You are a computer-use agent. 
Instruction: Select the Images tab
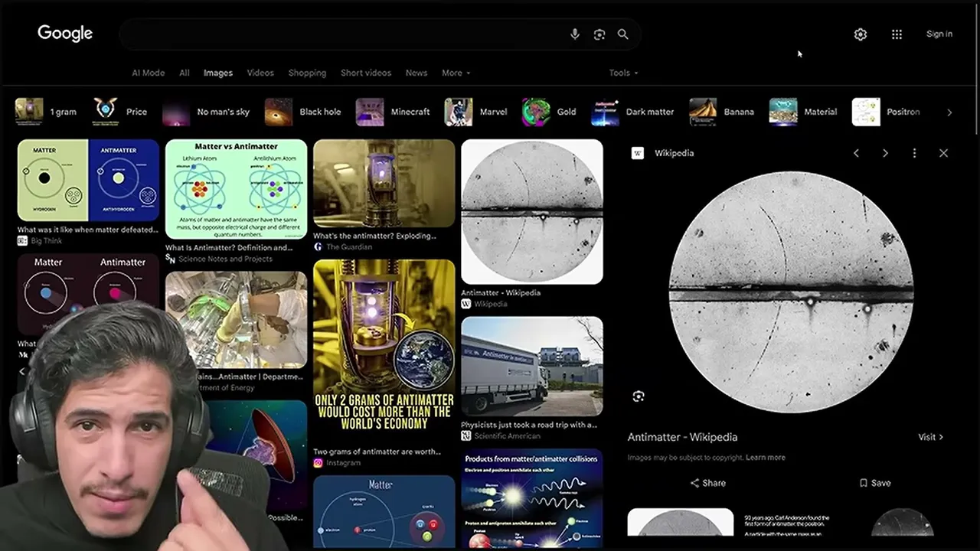click(218, 73)
